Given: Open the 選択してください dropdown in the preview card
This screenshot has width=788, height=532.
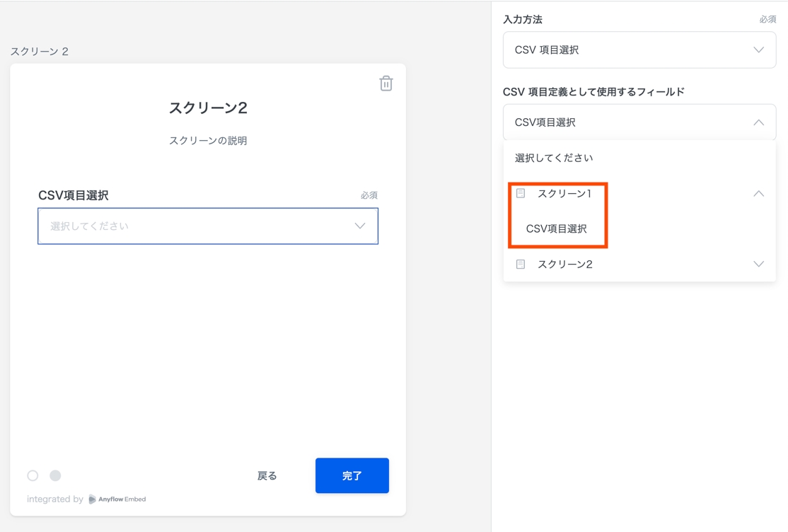Looking at the screenshot, I should coord(208,226).
